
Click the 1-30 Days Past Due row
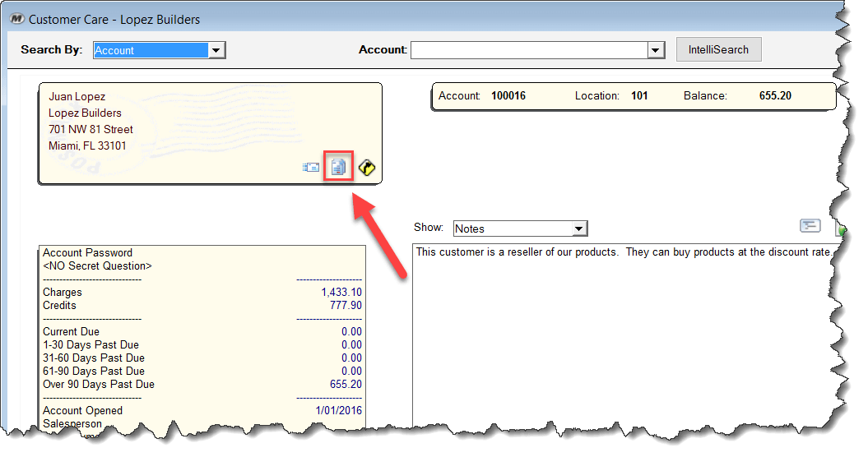(x=202, y=344)
